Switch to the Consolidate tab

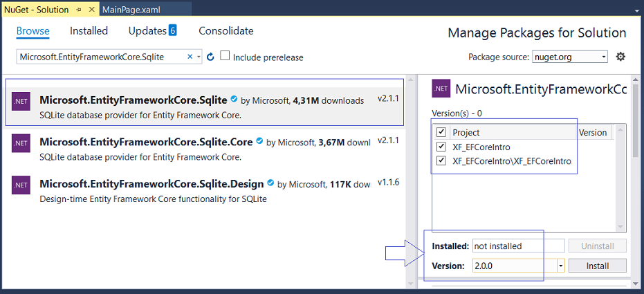click(226, 31)
